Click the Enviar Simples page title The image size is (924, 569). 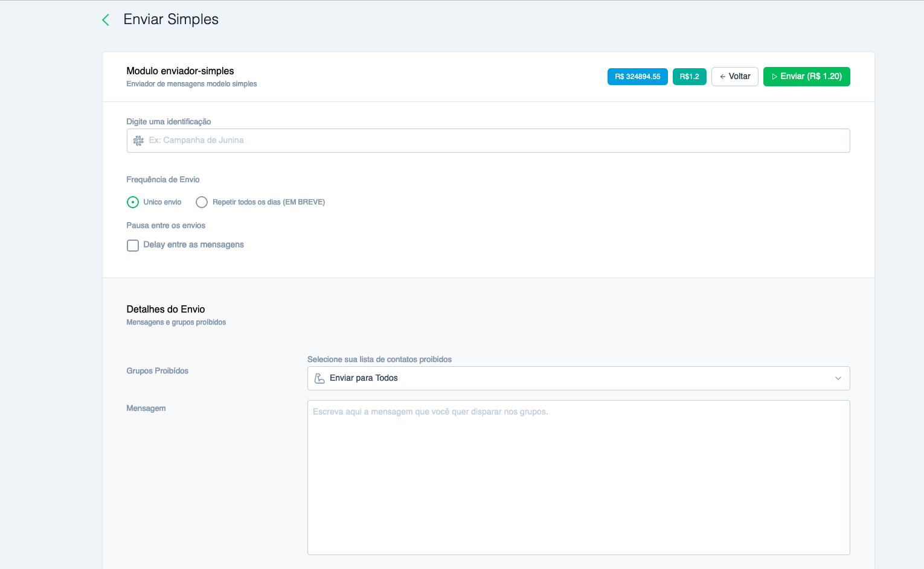pyautogui.click(x=171, y=19)
